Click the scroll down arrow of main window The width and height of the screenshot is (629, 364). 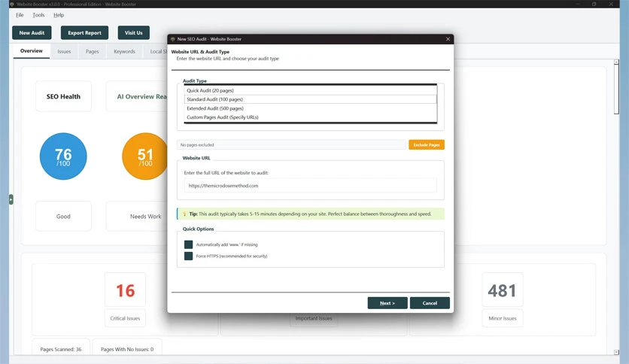(616, 352)
